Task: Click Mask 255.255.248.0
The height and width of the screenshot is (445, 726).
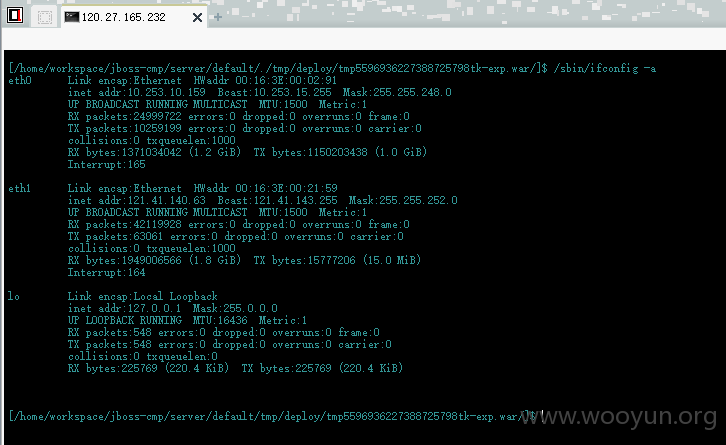Action: pyautogui.click(x=397, y=93)
